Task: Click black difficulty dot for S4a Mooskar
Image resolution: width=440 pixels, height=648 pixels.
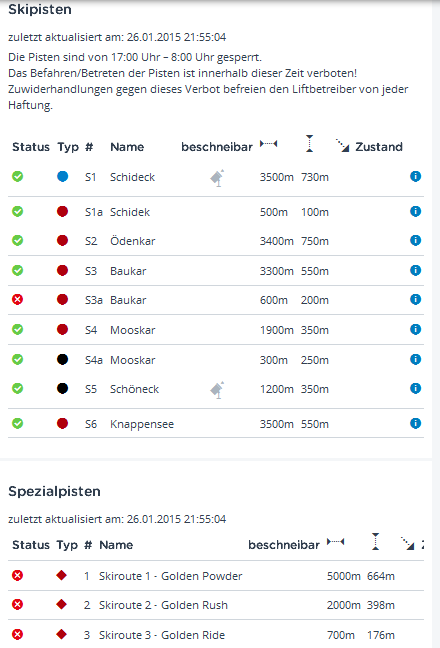Action: (x=62, y=359)
